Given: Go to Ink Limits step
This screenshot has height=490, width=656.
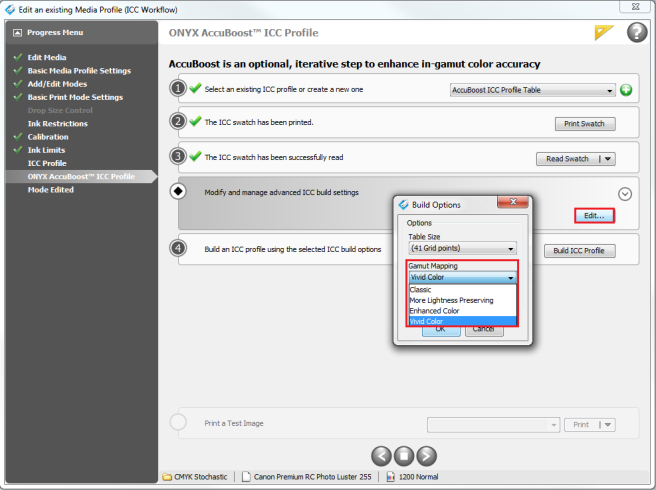Looking at the screenshot, I should click(46, 150).
